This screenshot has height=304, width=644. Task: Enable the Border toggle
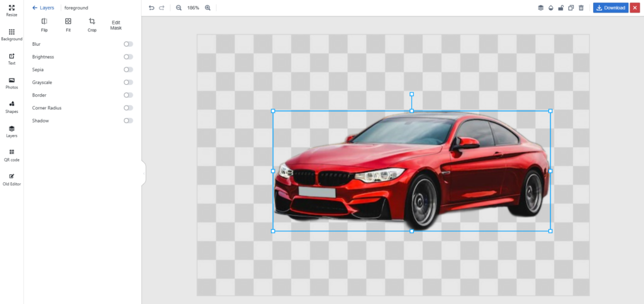pos(128,95)
